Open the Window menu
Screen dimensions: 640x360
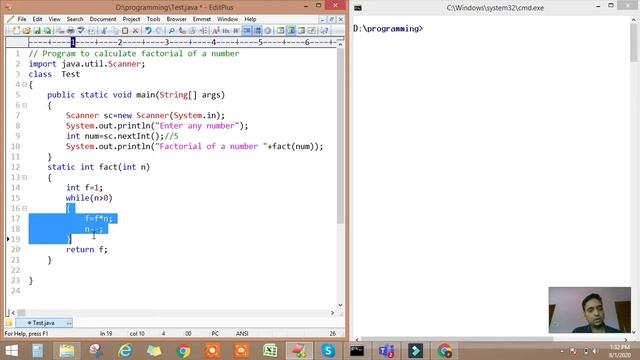(x=227, y=19)
